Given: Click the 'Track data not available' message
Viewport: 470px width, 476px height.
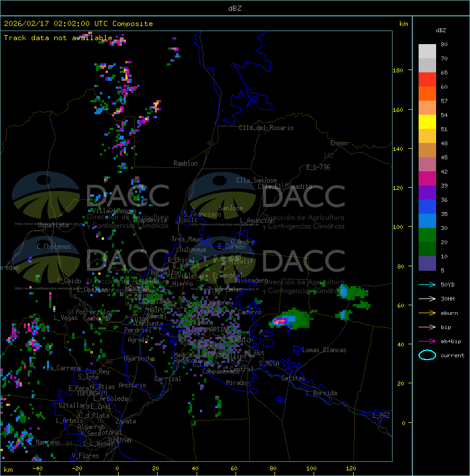Looking at the screenshot, I should click(x=58, y=38).
